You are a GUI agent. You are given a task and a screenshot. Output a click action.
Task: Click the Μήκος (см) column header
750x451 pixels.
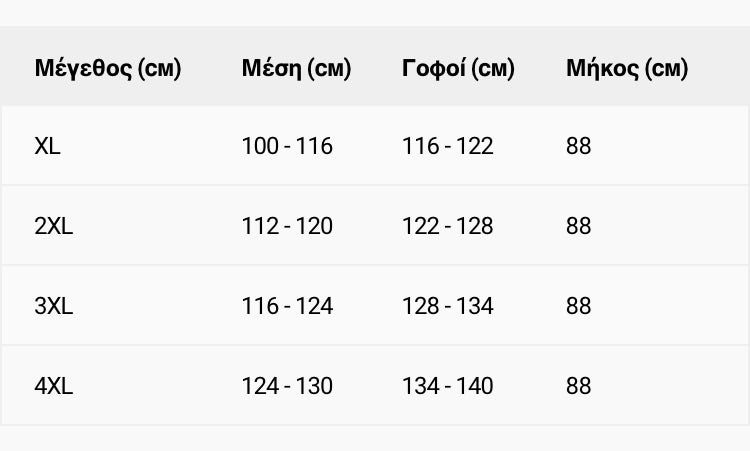(627, 68)
